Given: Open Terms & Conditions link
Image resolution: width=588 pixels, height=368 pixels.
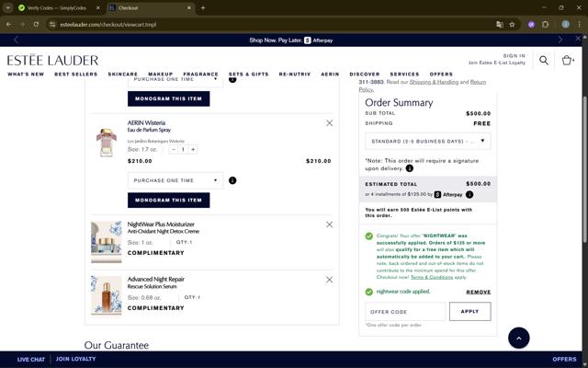Looking at the screenshot, I should pos(432,277).
